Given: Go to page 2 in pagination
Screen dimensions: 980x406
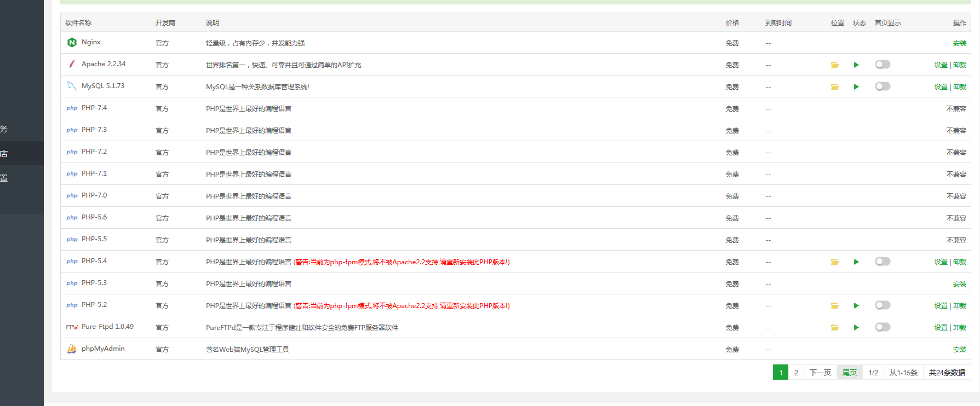Looking at the screenshot, I should click(x=796, y=373).
